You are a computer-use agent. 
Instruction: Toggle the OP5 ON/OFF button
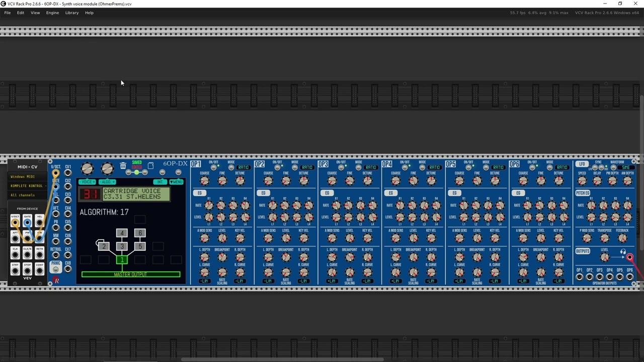pyautogui.click(x=468, y=167)
